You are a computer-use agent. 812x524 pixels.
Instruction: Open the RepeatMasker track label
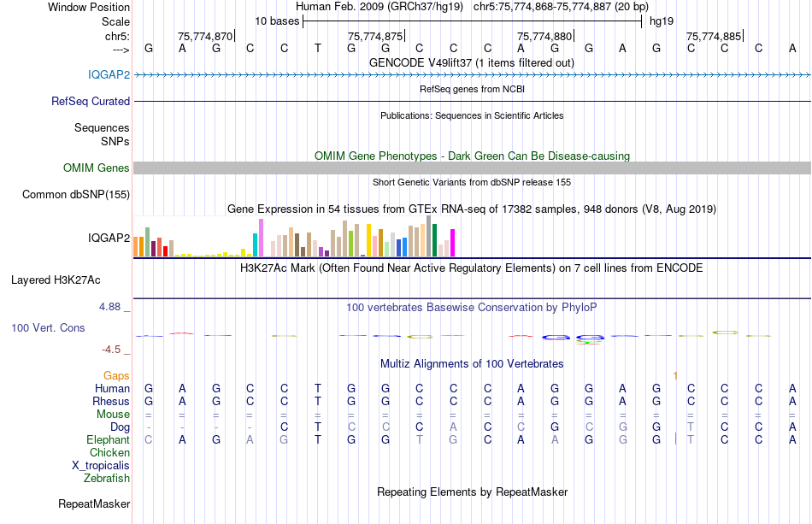click(x=94, y=503)
